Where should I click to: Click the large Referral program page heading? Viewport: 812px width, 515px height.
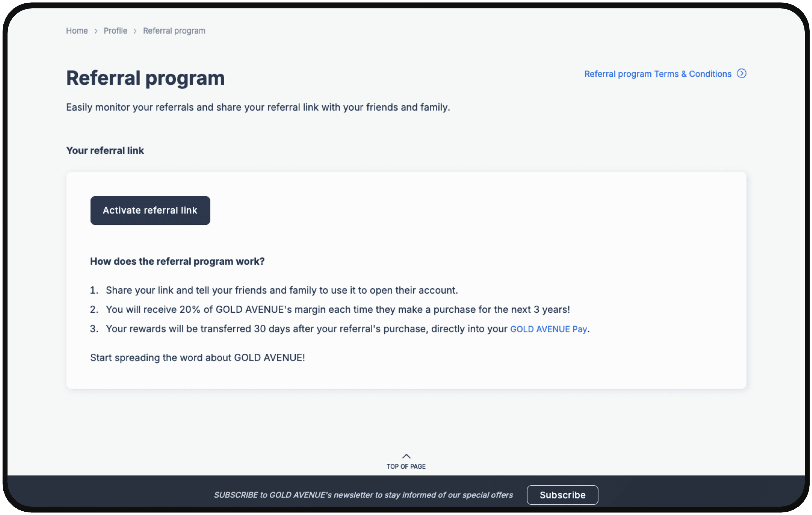coord(145,78)
